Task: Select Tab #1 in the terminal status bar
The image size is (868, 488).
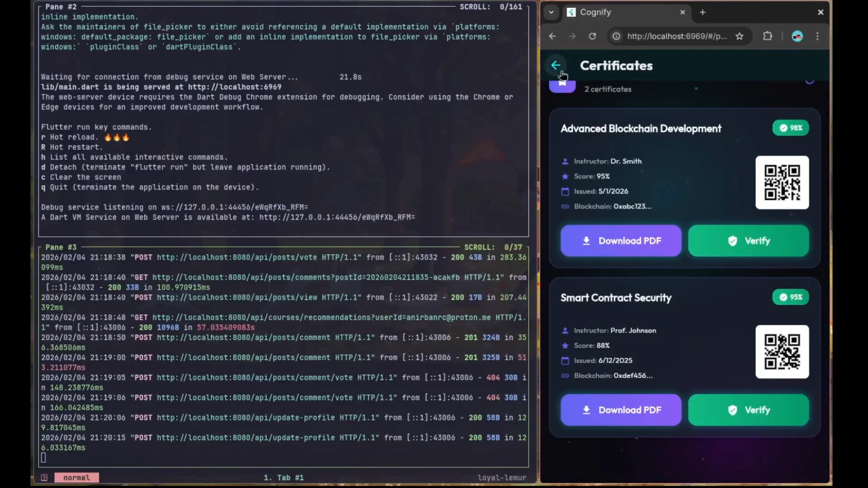Action: (283, 478)
